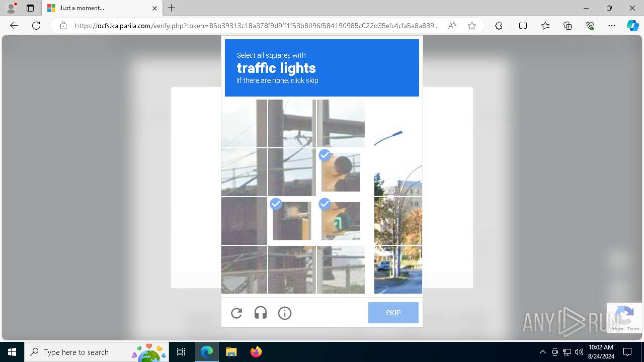This screenshot has width=644, height=362.
Task: Click the taskbar search box
Action: point(97,352)
